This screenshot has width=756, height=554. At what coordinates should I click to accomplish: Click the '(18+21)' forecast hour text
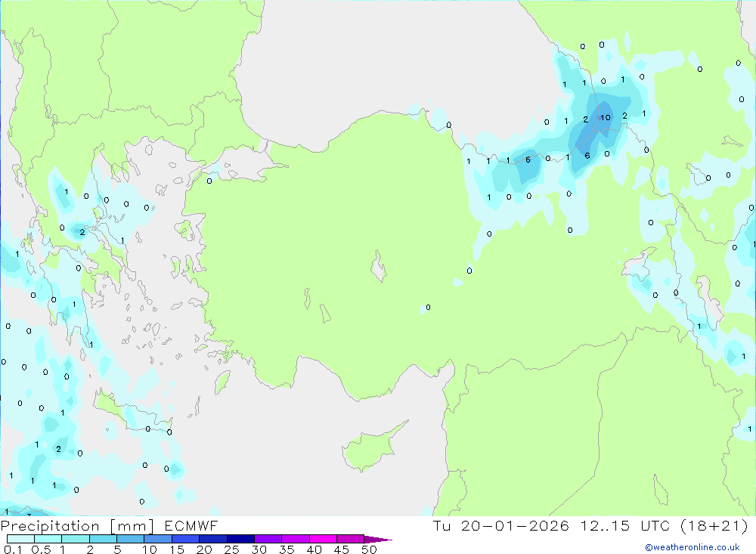[714, 525]
